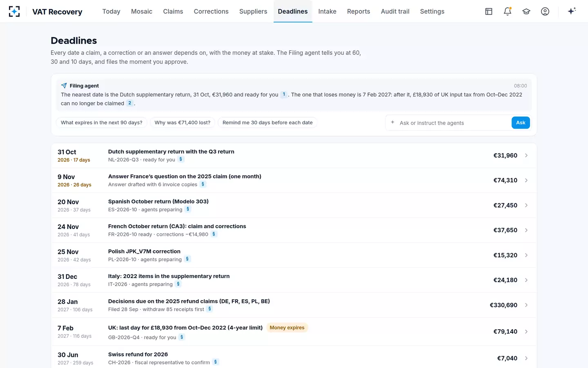Open the Audit trail tab
Image resolution: width=588 pixels, height=368 pixels.
pos(395,11)
